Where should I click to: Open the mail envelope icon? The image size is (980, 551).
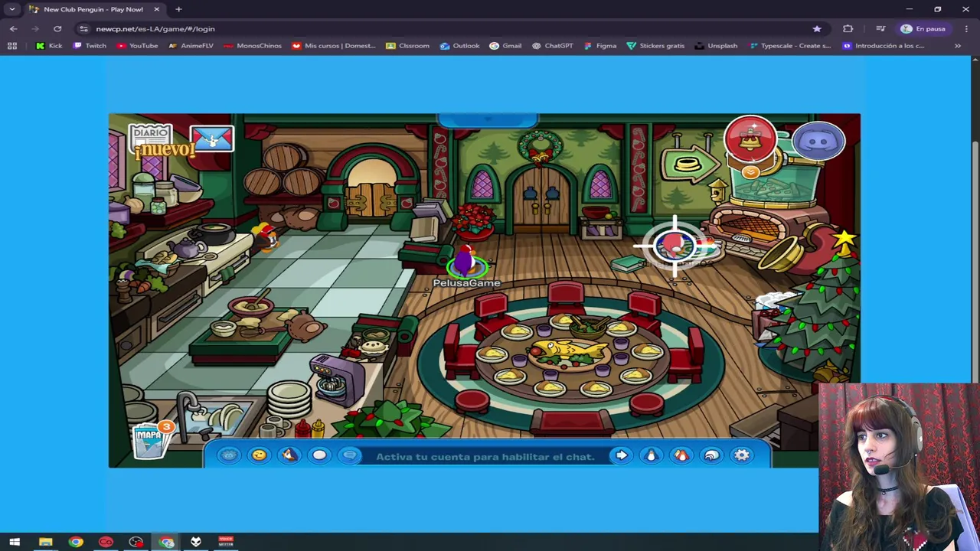[212, 139]
